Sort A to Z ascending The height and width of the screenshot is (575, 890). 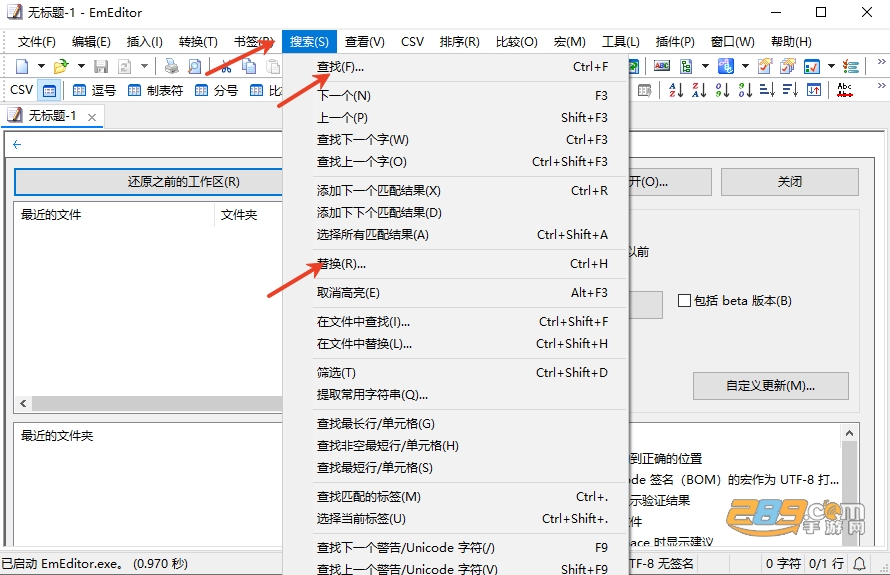(x=675, y=90)
